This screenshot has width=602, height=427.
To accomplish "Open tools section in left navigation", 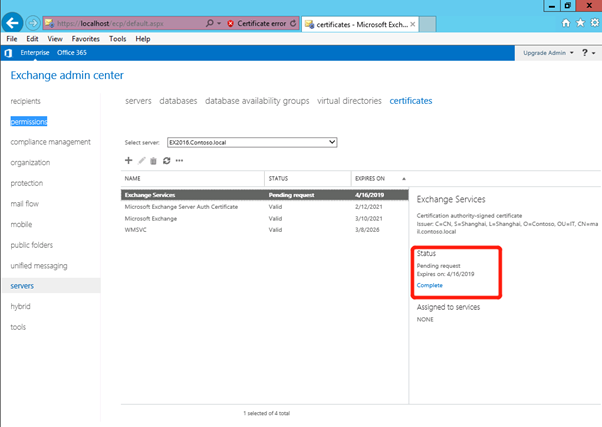I will click(x=18, y=327).
